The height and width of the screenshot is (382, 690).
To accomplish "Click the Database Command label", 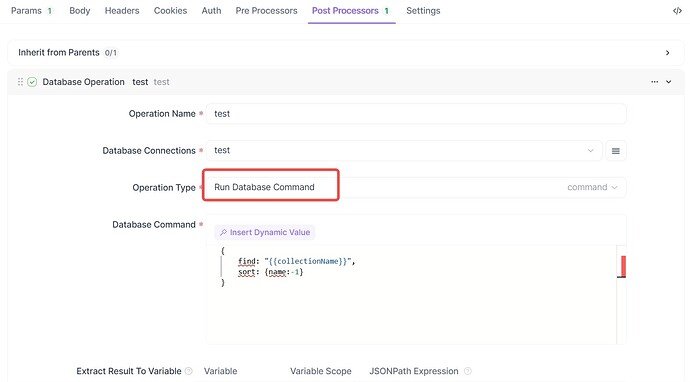I will tap(154, 225).
